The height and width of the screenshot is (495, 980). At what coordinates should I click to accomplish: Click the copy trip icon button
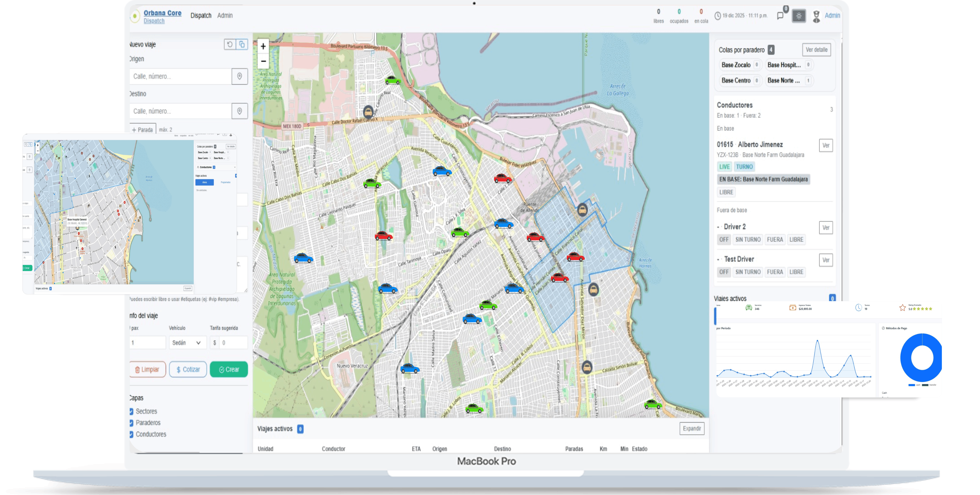242,44
